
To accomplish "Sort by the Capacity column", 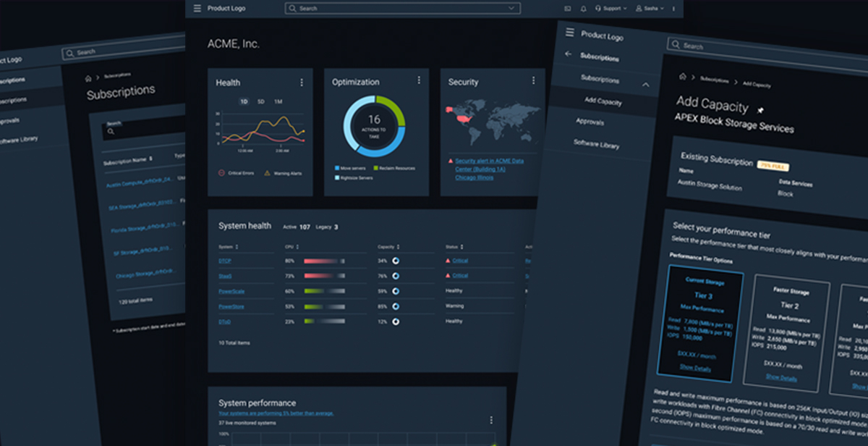I will pos(388,247).
